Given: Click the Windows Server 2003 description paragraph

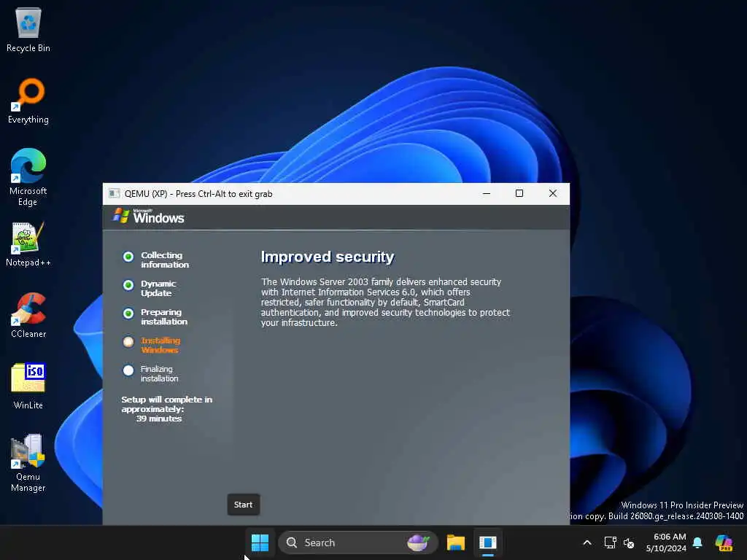Looking at the screenshot, I should pyautogui.click(x=385, y=303).
